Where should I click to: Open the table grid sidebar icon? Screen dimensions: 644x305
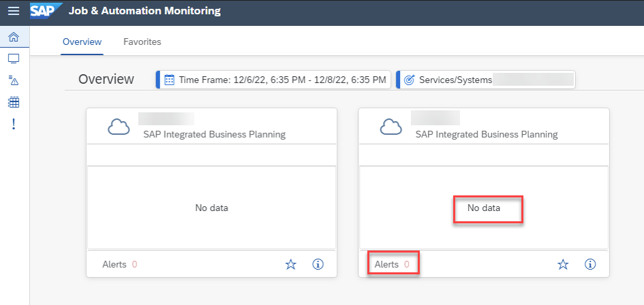[x=14, y=102]
